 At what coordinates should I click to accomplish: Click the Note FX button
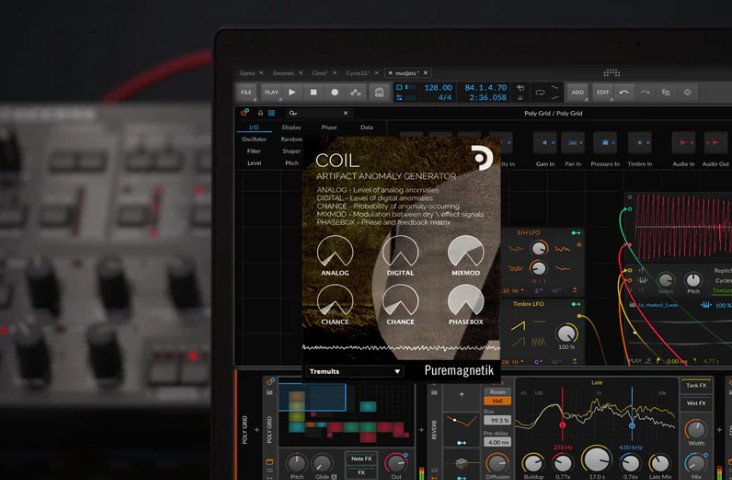[x=360, y=458]
